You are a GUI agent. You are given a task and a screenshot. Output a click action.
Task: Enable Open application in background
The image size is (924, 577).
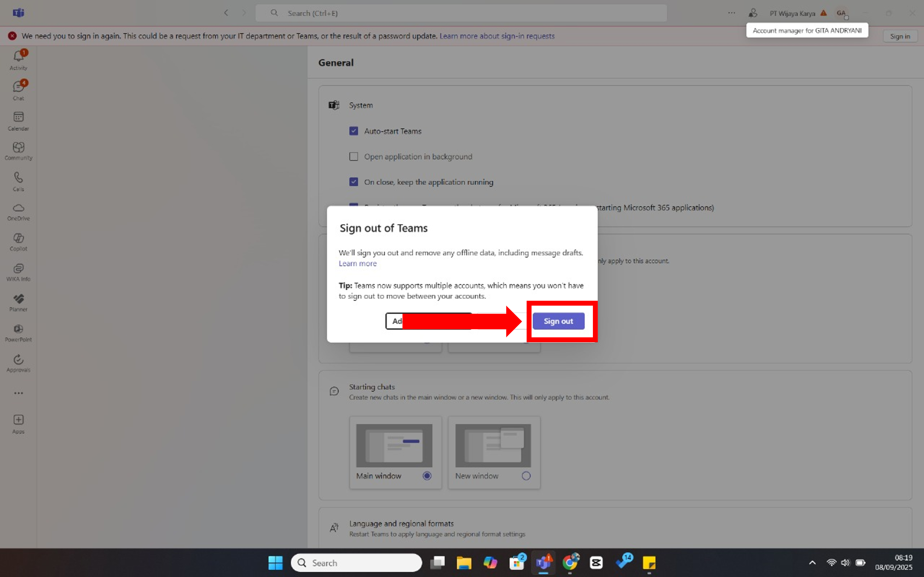click(x=353, y=156)
